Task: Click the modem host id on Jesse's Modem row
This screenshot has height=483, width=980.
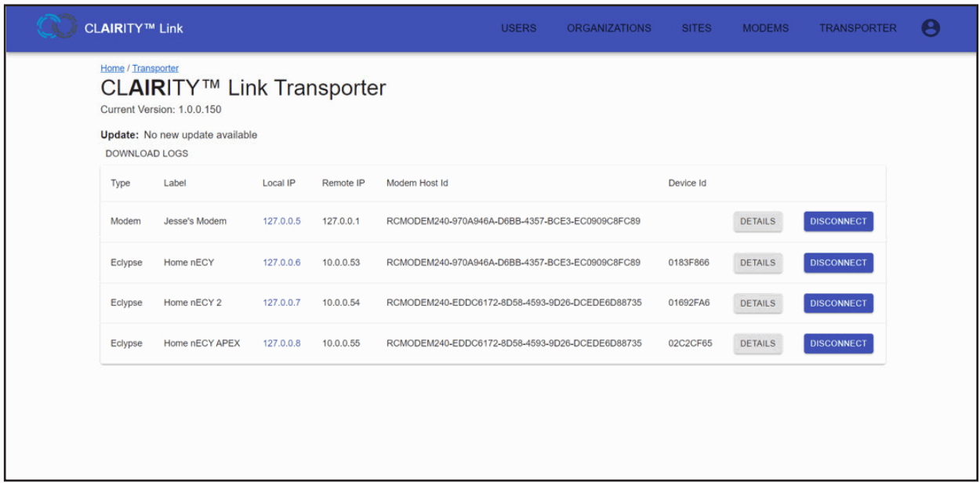Action: (x=514, y=221)
